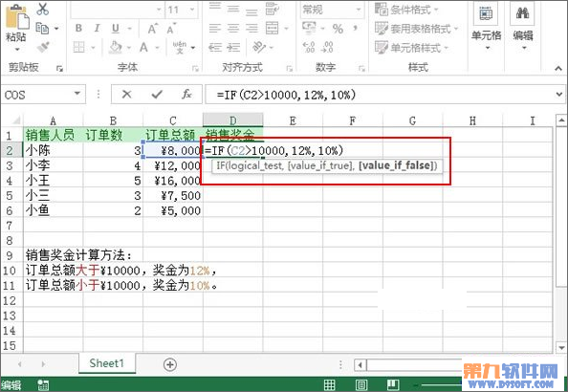This screenshot has width=568, height=392.
Task: Open the font size dropdown
Action: tap(192, 10)
